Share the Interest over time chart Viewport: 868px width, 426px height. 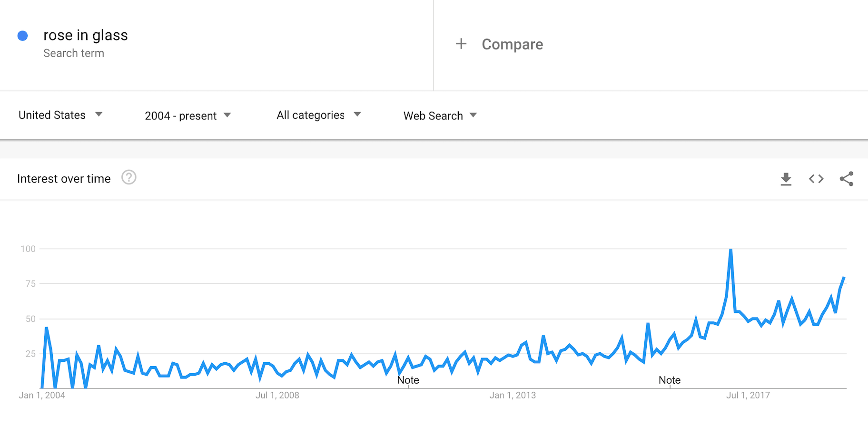click(x=847, y=179)
